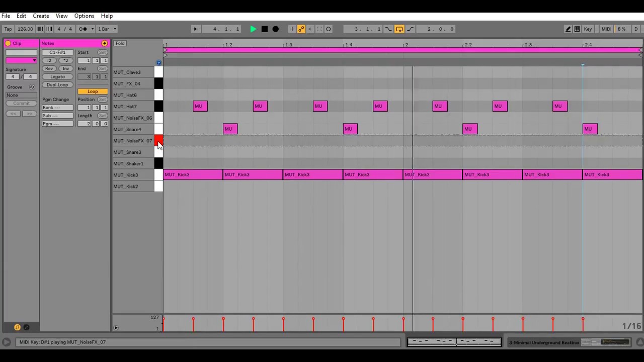
Task: Click the 126.00 tempo field
Action: point(25,29)
